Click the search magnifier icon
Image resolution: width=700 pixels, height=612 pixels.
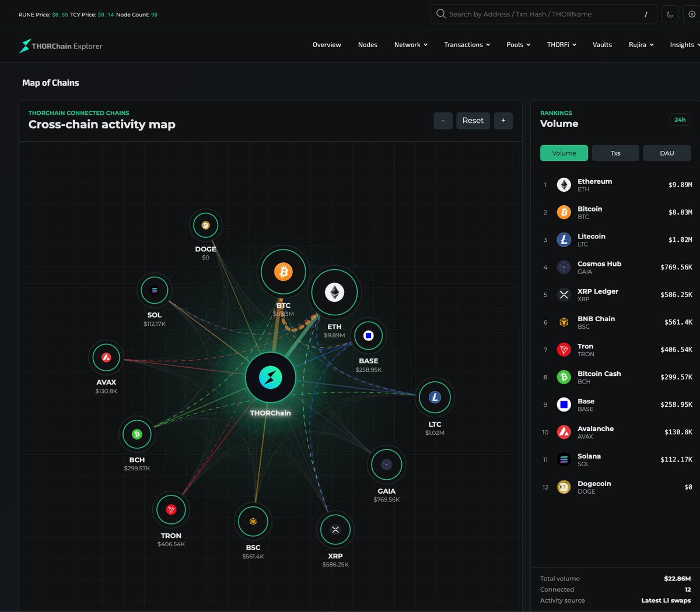(x=441, y=14)
